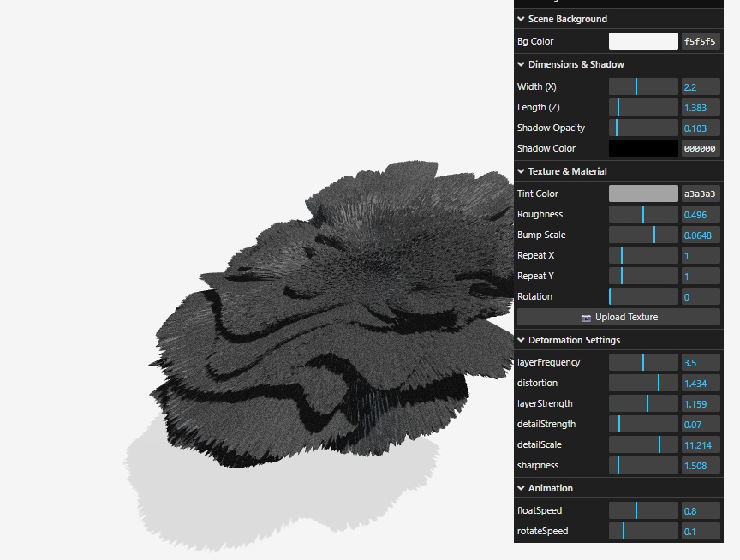Click the Width (X) slider track
This screenshot has width=740, height=560.
[643, 86]
